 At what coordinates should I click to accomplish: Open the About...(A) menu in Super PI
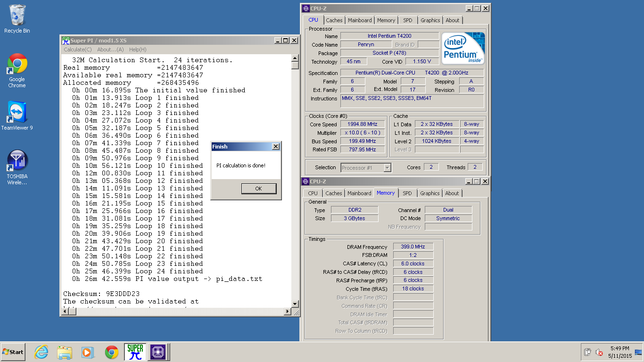110,49
